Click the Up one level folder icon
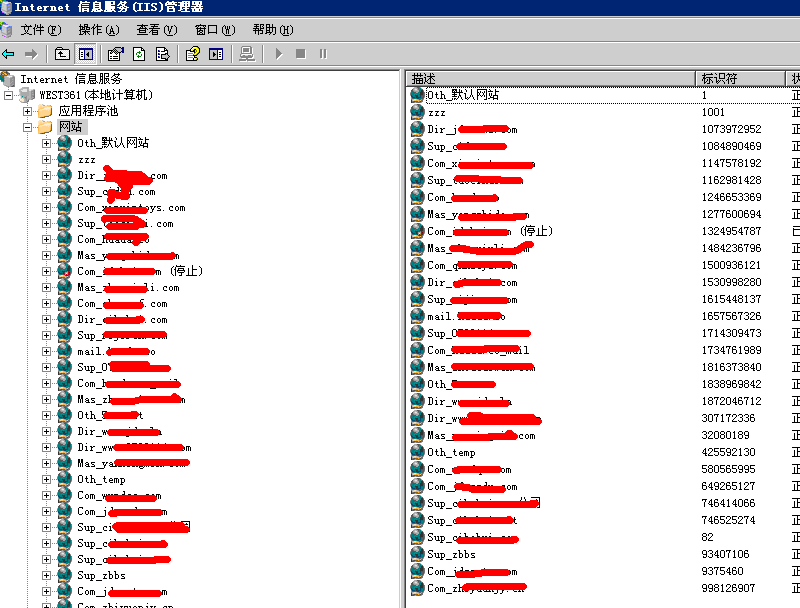Screen dimensions: 800x608 [62, 54]
